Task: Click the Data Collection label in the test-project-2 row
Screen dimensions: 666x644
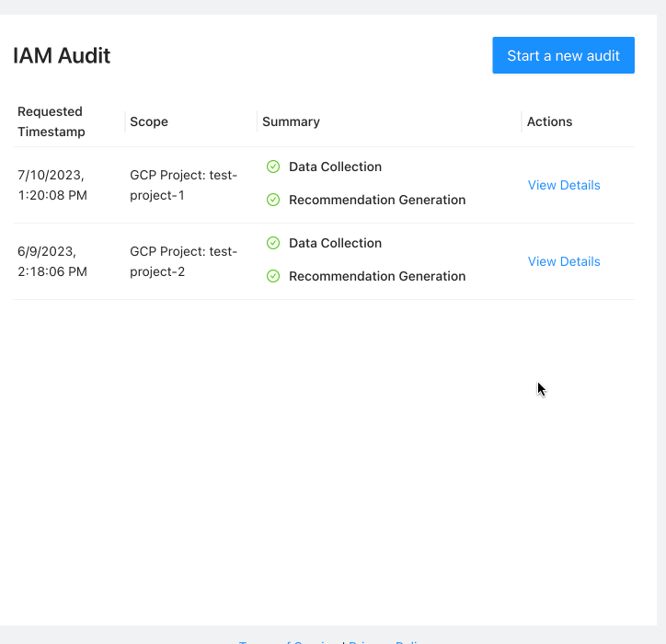Action: tap(335, 243)
